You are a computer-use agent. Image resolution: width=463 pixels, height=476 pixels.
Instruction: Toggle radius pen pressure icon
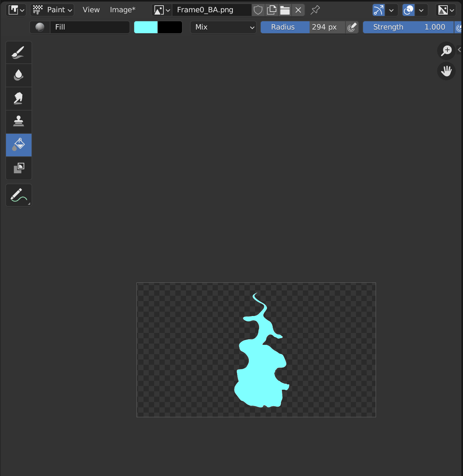[352, 27]
